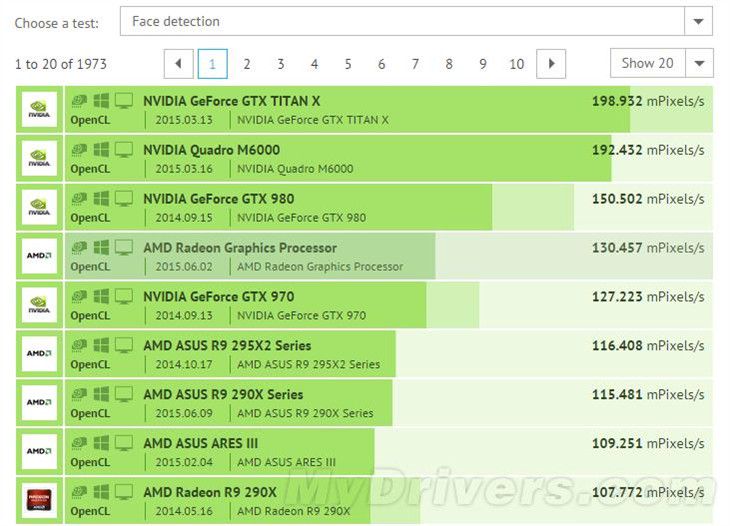Click the date 2015.03.13 in TITAN X row
The height and width of the screenshot is (526, 730).
[184, 120]
